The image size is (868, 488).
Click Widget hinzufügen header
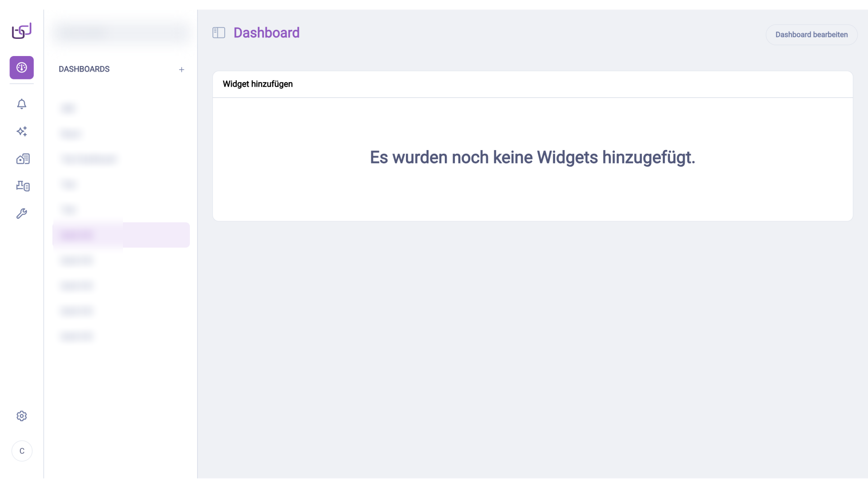coord(258,84)
